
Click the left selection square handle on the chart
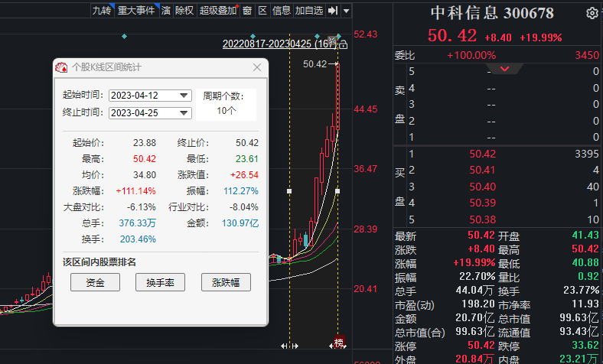pos(289,191)
